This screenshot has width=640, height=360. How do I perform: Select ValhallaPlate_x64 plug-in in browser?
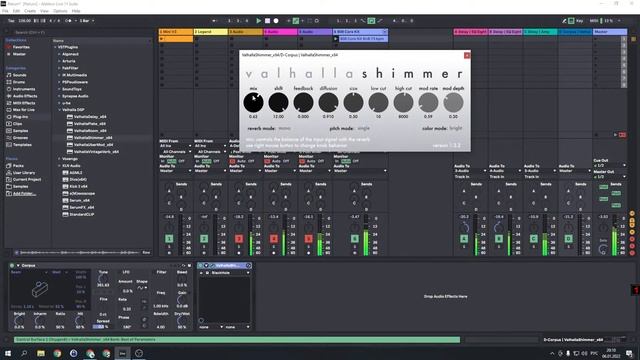click(89, 124)
